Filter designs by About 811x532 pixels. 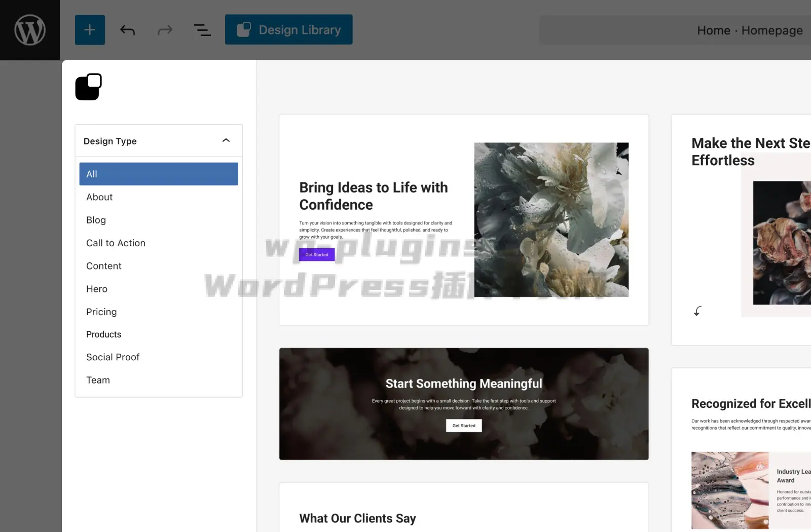coord(159,197)
